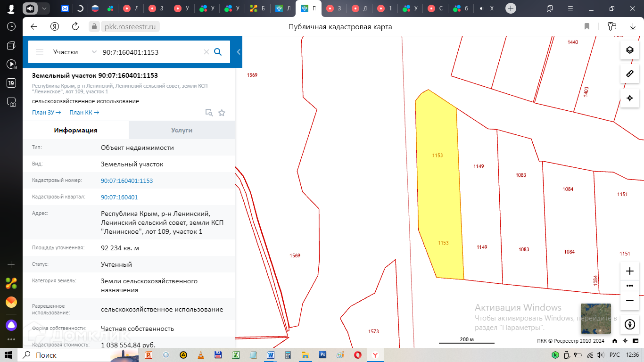Open the system volume control in tray
Screen dimensions: 644x362
point(601,355)
